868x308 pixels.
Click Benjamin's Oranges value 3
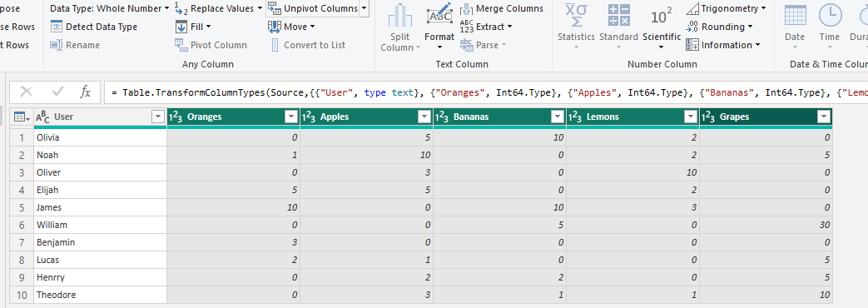point(234,242)
